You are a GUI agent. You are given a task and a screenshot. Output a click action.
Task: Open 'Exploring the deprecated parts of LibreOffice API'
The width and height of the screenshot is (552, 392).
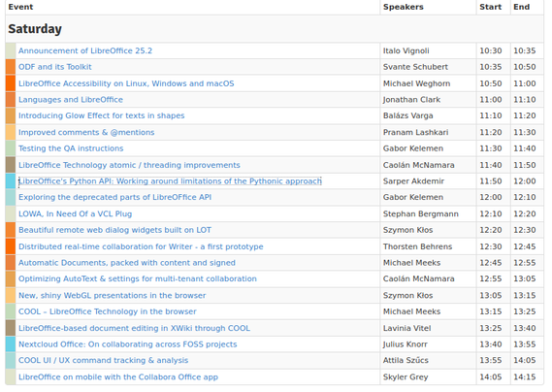click(114, 197)
